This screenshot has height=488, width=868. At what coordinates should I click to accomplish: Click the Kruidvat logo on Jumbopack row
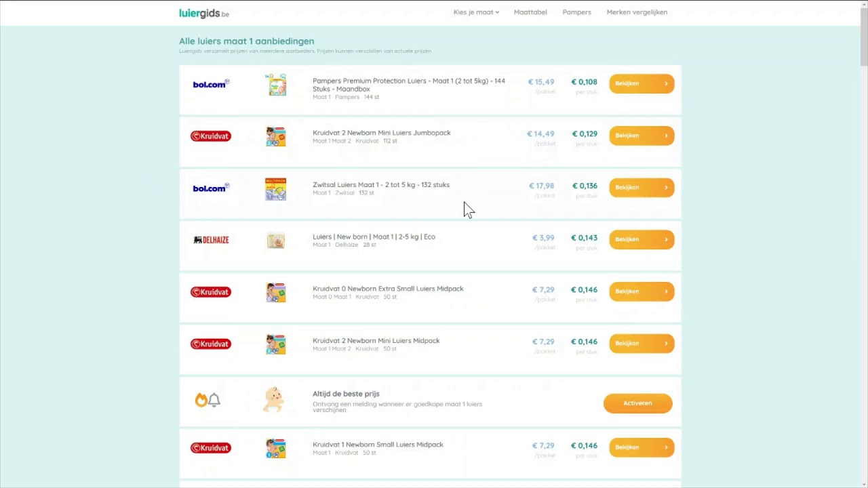tap(211, 136)
